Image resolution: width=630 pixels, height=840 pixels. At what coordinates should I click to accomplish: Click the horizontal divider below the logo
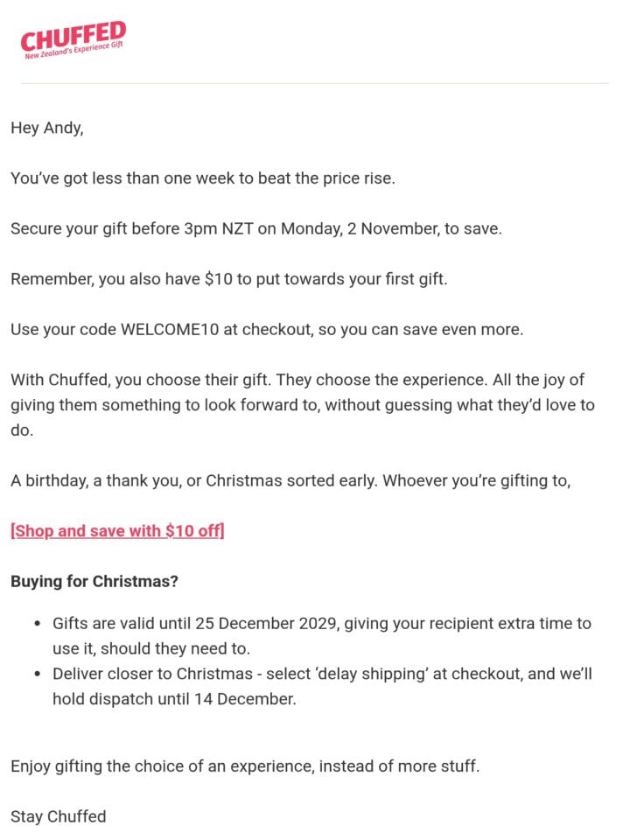pos(315,84)
